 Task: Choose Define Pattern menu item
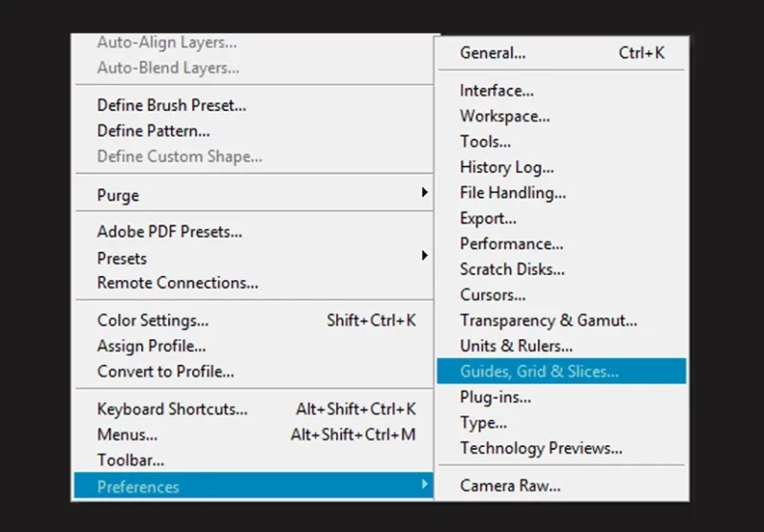click(253, 131)
